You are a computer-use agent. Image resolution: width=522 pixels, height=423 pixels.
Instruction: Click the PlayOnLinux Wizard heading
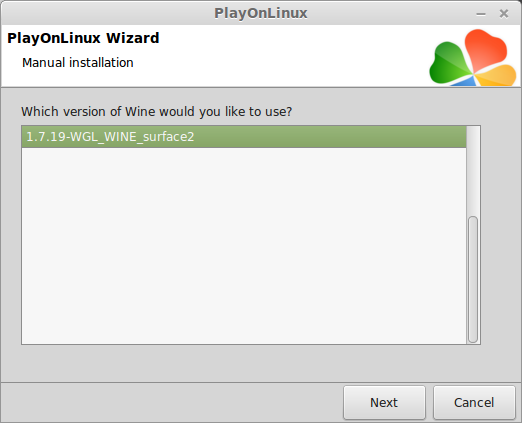coord(83,38)
